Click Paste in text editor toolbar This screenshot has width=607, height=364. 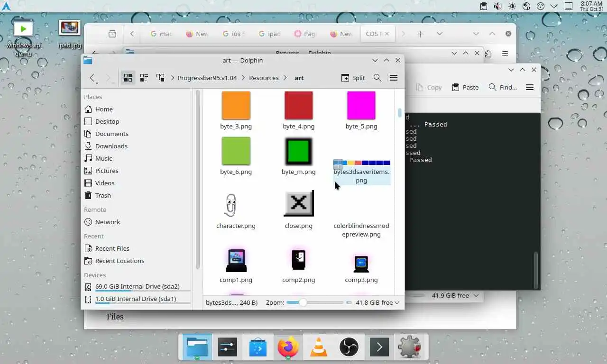pyautogui.click(x=465, y=87)
